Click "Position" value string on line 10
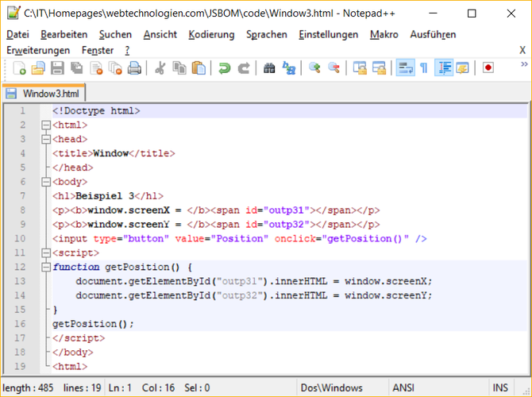 pyautogui.click(x=240, y=238)
